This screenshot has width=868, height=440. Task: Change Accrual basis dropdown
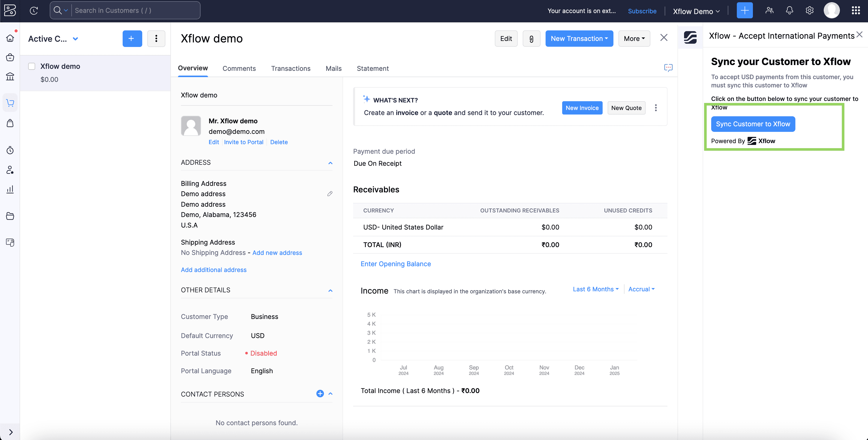click(x=641, y=289)
